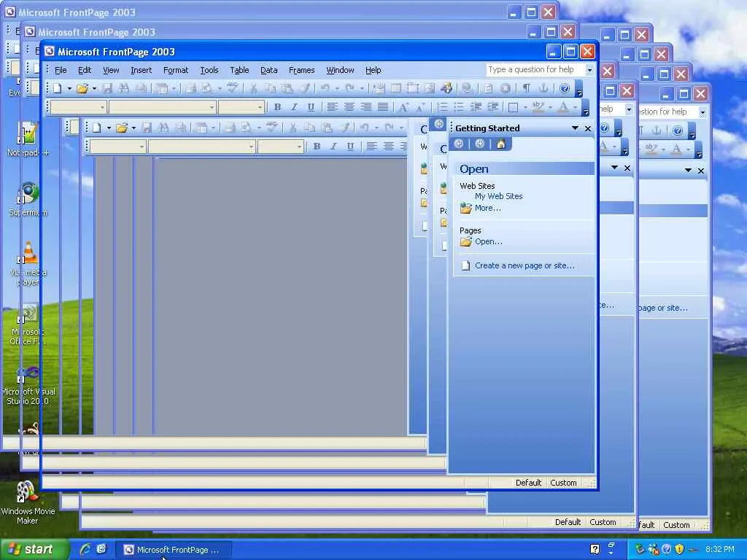This screenshot has height=560, width=747.
Task: Click the Refresh icon in main toolbar
Action: coord(488,88)
